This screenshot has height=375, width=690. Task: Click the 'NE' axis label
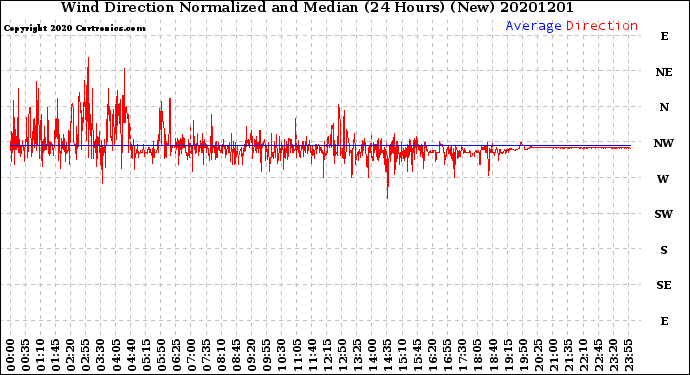tap(664, 72)
